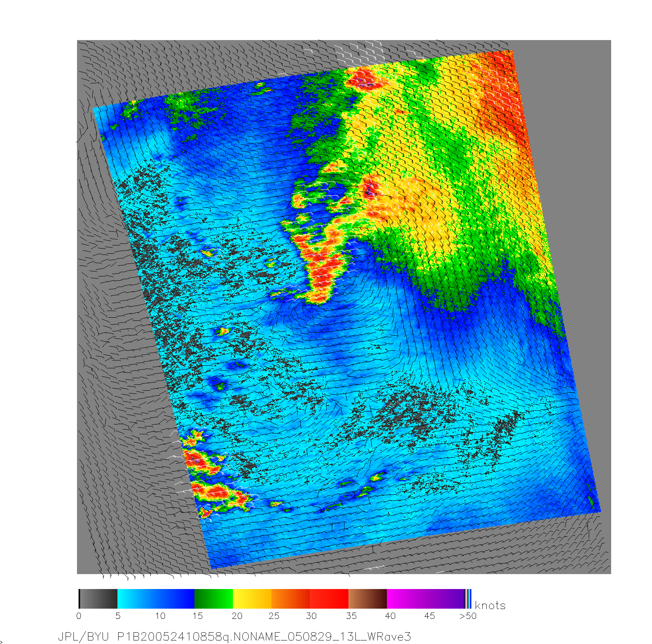
Task: Click the '10' scale tick label
Action: [x=160, y=616]
